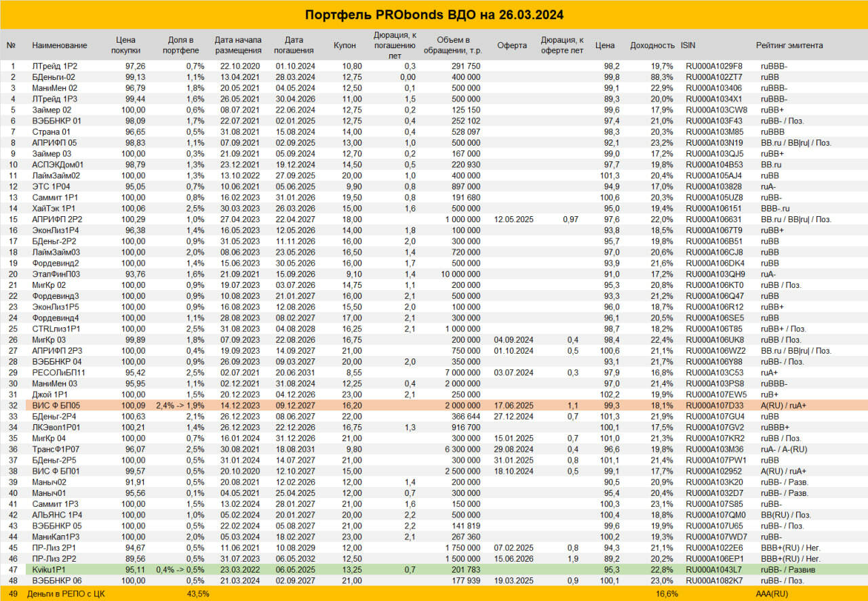This screenshot has height=601, width=868.
Task: Select the 'Доходность' column header
Action: [652, 45]
